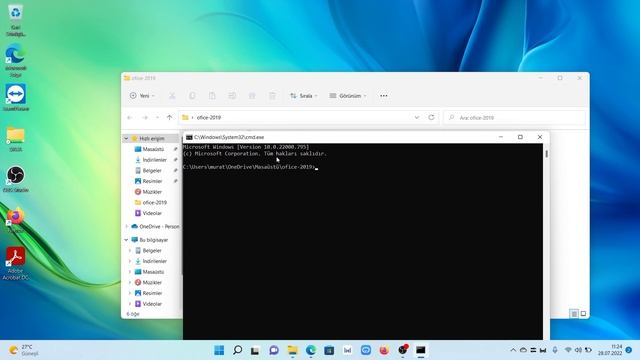Open the Windows Start menu

pos(219,350)
